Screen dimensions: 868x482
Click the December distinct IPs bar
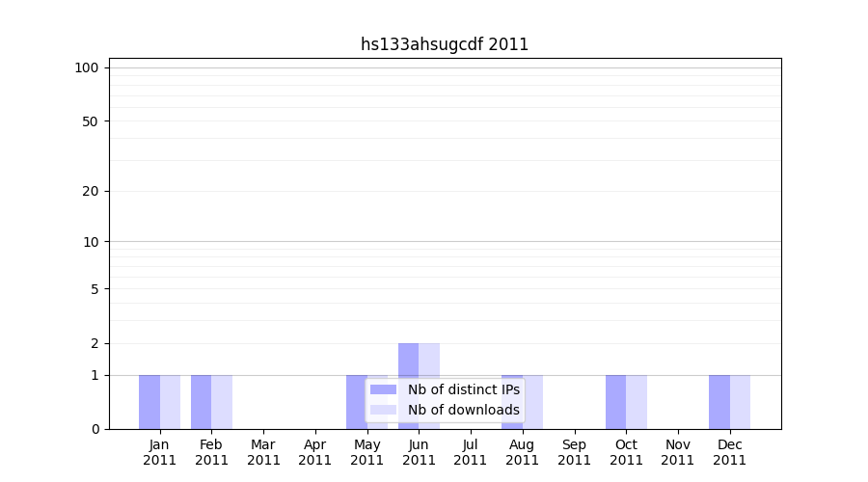point(719,402)
